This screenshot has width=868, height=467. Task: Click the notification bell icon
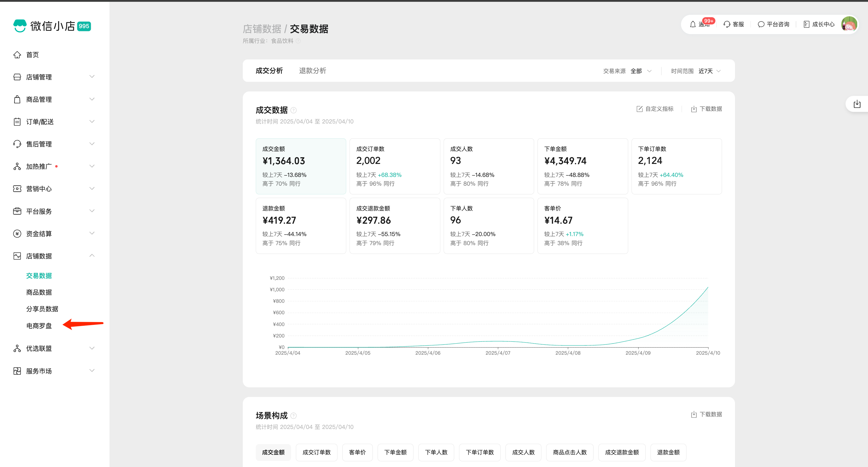(692, 24)
